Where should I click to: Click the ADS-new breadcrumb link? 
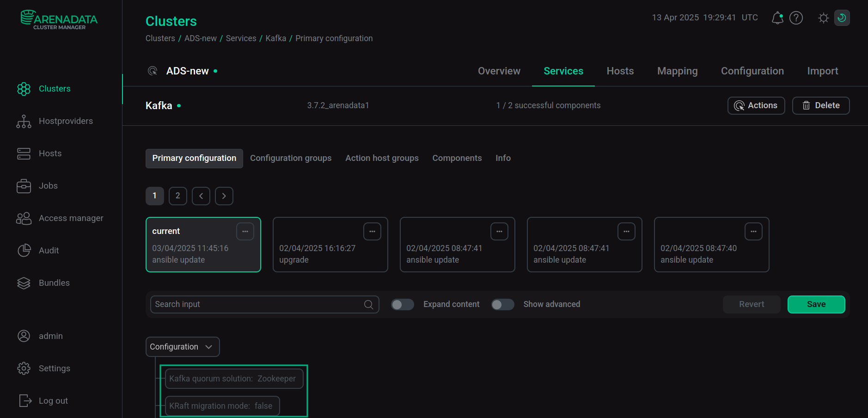point(201,38)
